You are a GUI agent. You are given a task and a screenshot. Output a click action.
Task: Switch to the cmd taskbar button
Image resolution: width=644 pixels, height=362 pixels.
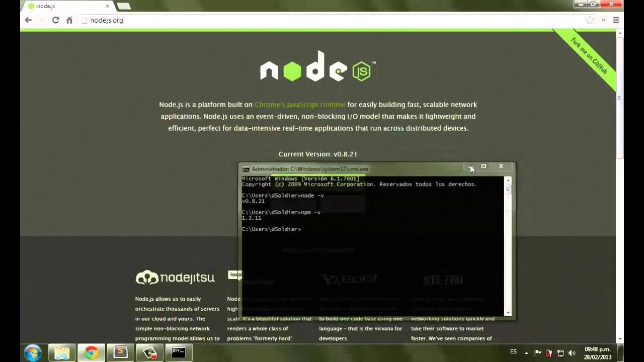point(179,352)
